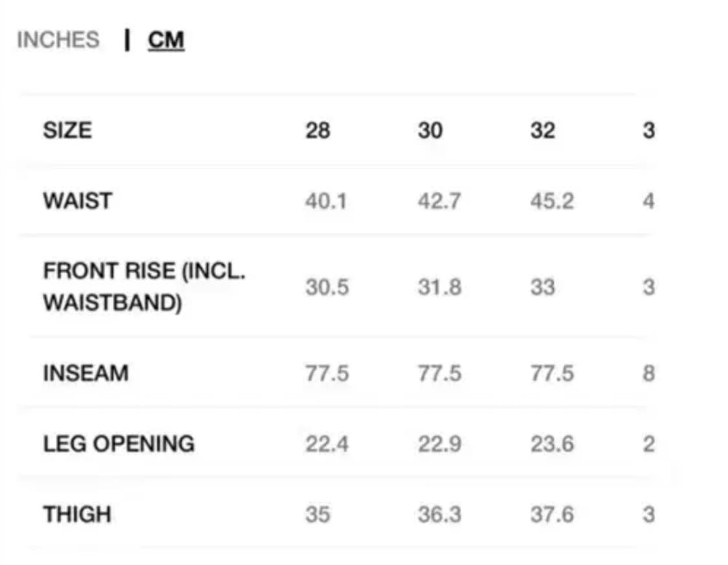Select waist measurement 42.7
This screenshot has height=565, width=728.
(x=439, y=201)
